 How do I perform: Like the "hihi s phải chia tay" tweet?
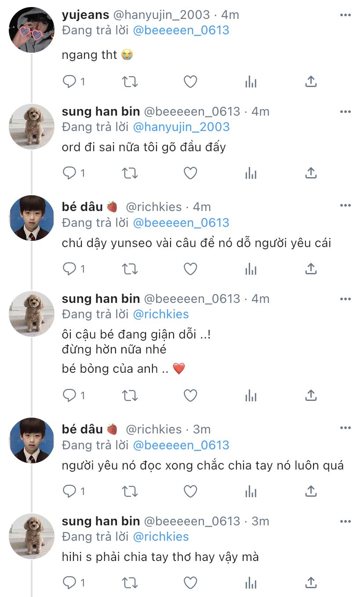190,583
